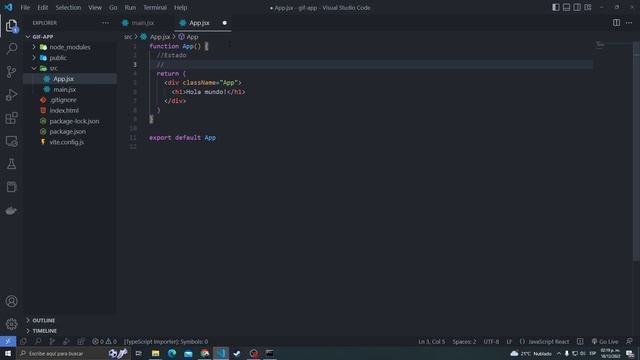
Task: Open the terminal app in taskbar
Action: [270, 353]
